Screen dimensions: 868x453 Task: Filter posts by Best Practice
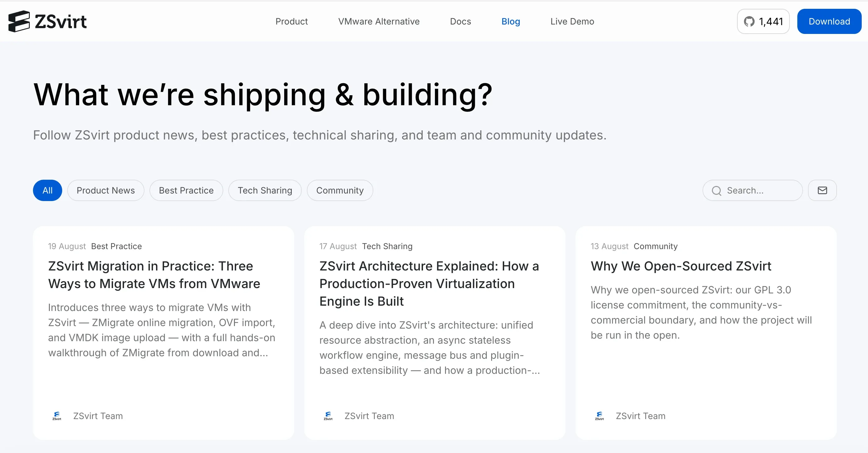pos(186,190)
